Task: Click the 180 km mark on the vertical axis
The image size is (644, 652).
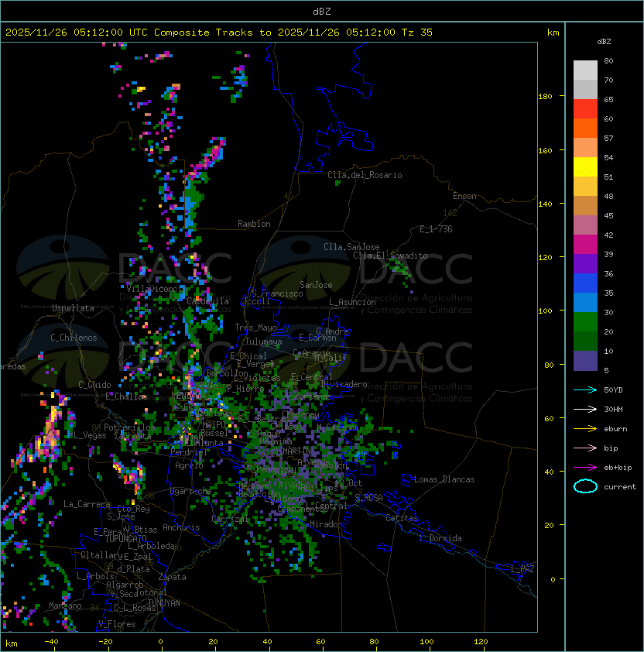Action: (545, 96)
